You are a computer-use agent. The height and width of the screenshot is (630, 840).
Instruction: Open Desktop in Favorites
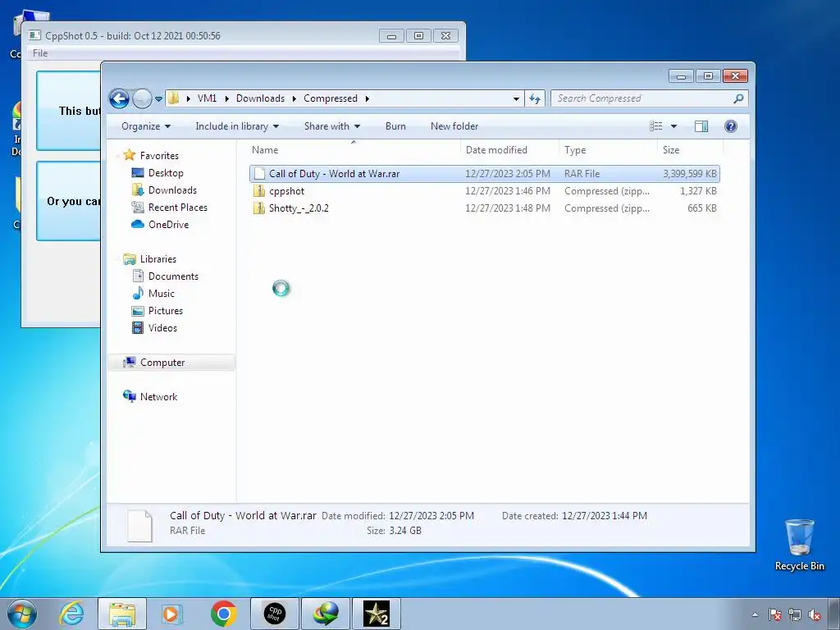166,173
